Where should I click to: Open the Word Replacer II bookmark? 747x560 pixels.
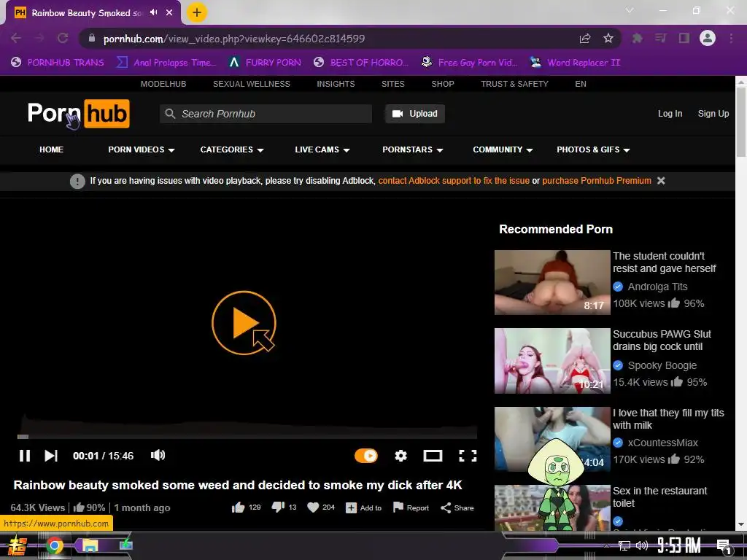pyautogui.click(x=575, y=63)
